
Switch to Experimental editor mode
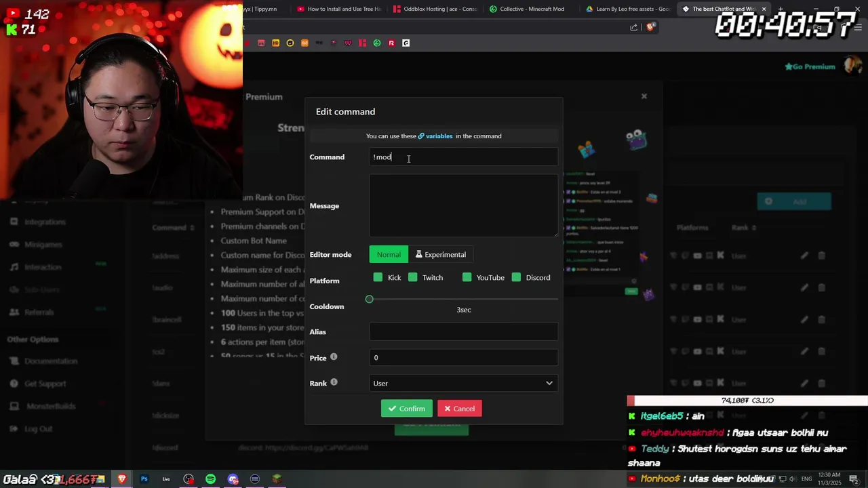(441, 255)
